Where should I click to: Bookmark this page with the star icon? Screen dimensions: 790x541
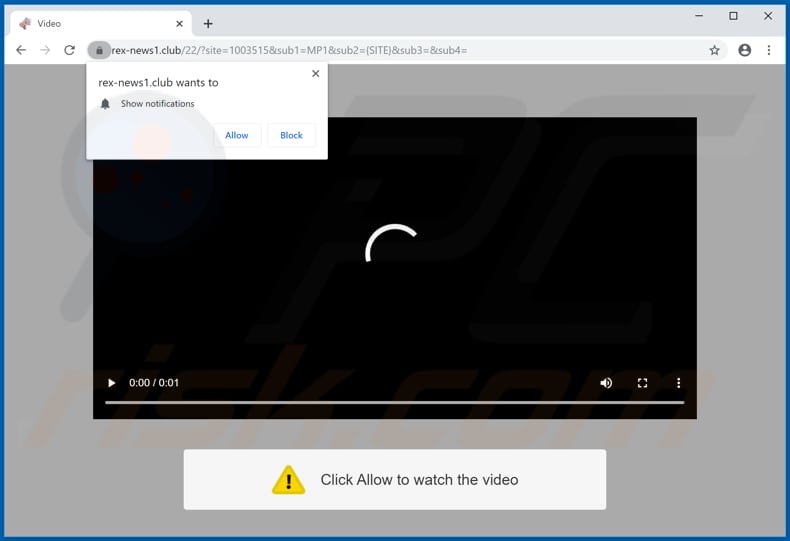(x=714, y=50)
